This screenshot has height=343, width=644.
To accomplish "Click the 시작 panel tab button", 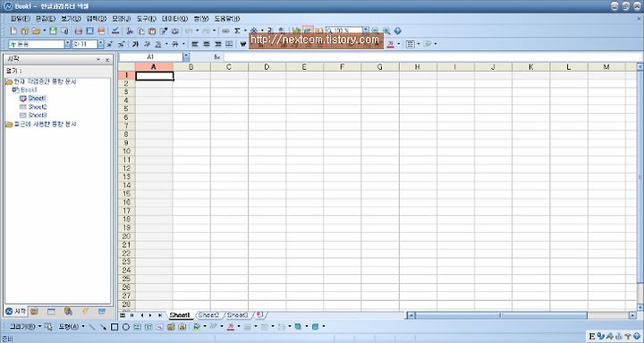I will pyautogui.click(x=16, y=312).
